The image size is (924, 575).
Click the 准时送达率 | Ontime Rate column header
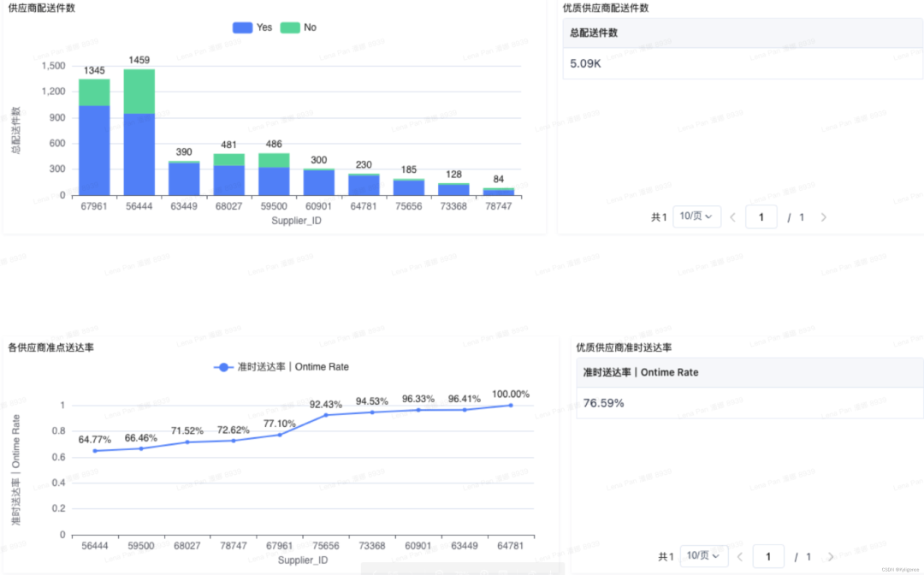(x=749, y=372)
